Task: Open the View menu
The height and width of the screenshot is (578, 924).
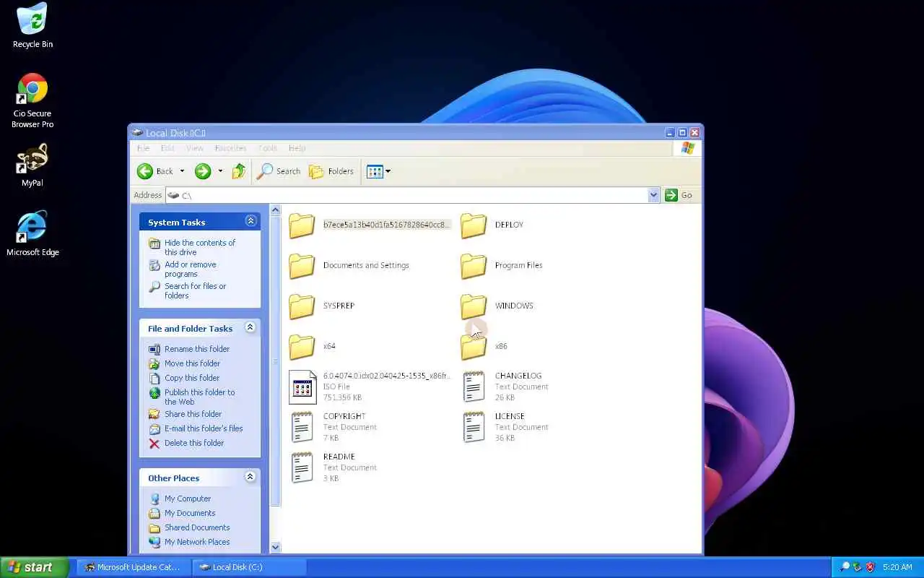Action: coord(195,148)
